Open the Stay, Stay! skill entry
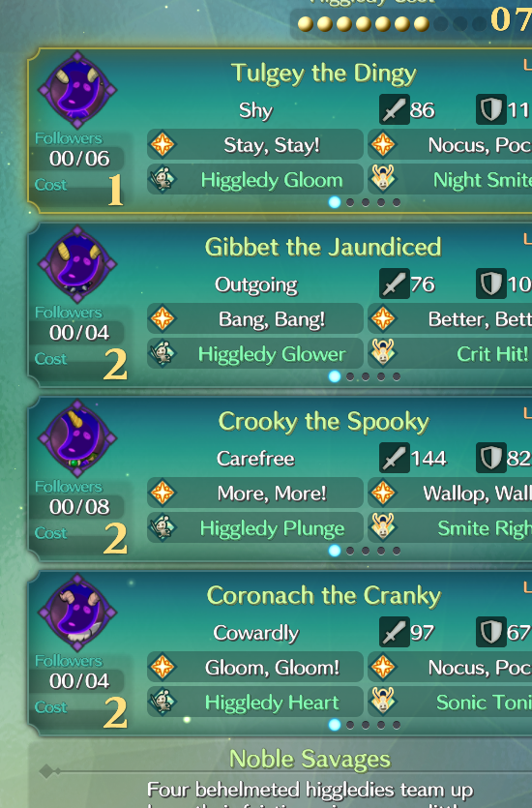This screenshot has width=532, height=808. (x=255, y=145)
